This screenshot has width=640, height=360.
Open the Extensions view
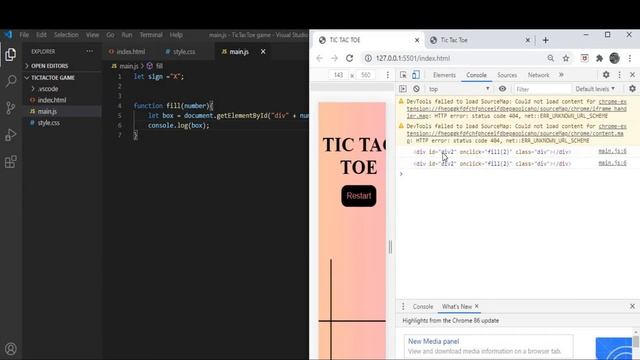(11, 162)
